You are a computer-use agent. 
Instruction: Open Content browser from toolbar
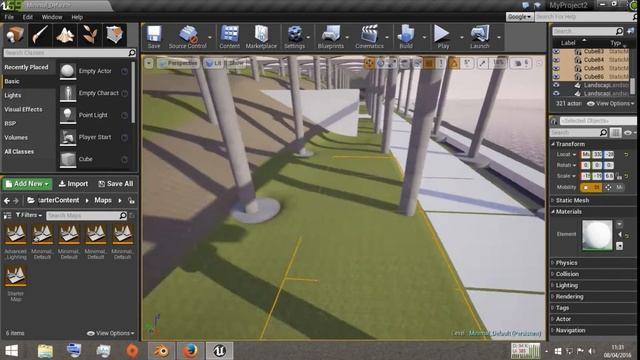click(229, 37)
